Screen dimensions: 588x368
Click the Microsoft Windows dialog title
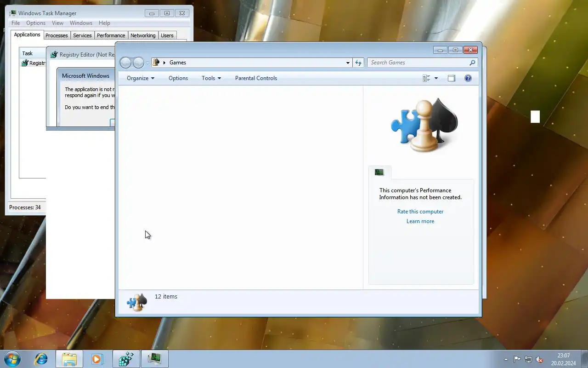[85, 76]
